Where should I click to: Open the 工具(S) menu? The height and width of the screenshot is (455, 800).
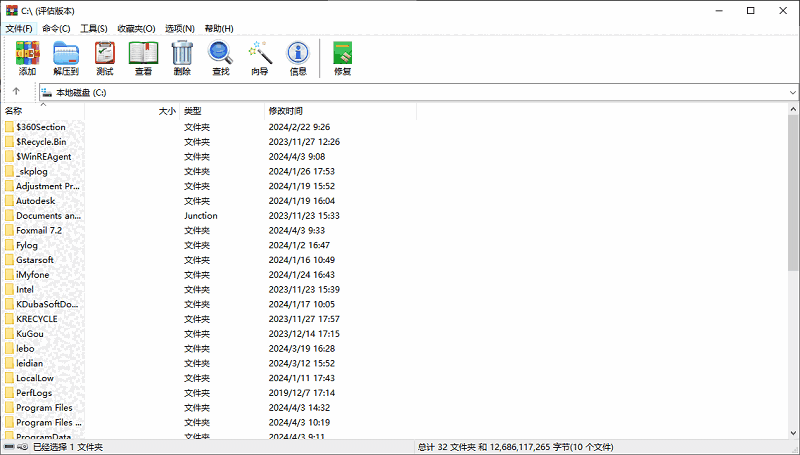click(94, 29)
